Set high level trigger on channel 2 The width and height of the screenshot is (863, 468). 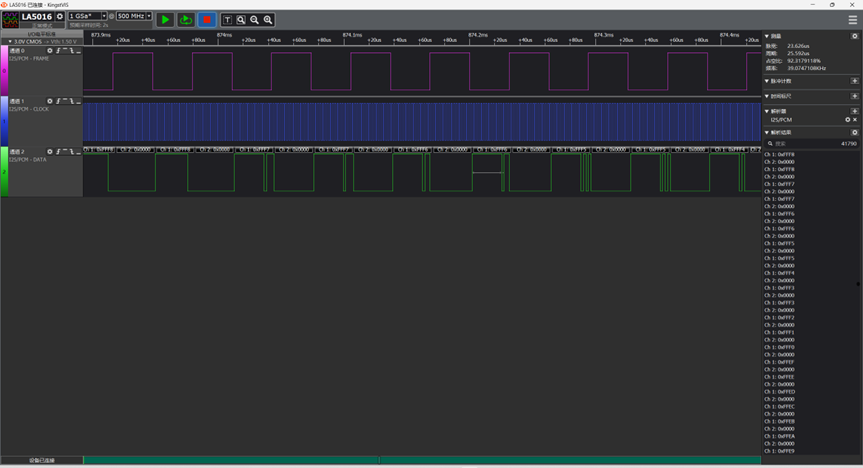65,152
